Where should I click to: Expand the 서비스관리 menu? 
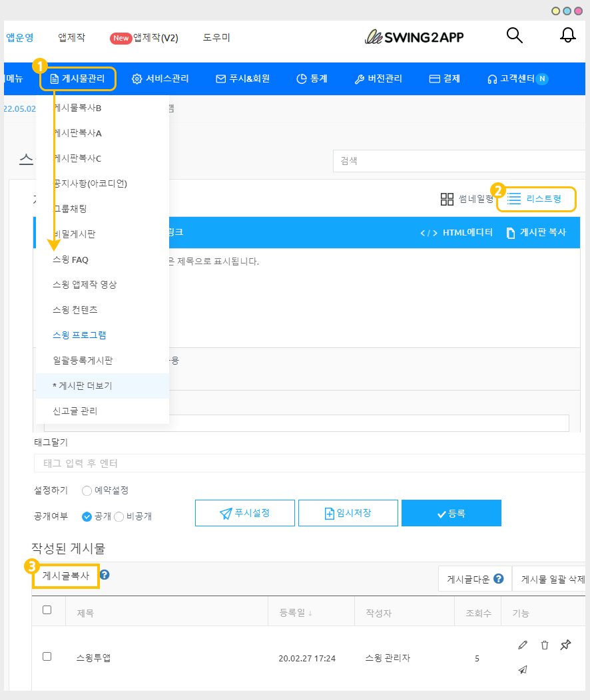tap(160, 79)
